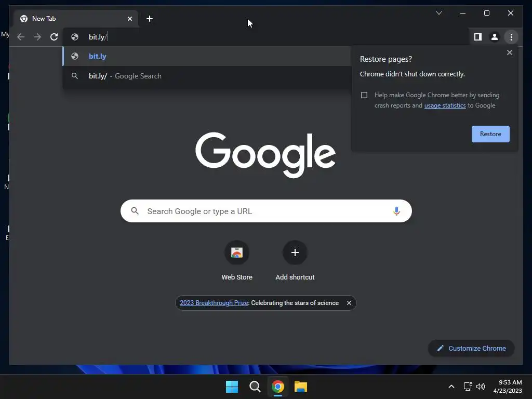Open taskbar Search
The image size is (532, 399).
pos(255,387)
